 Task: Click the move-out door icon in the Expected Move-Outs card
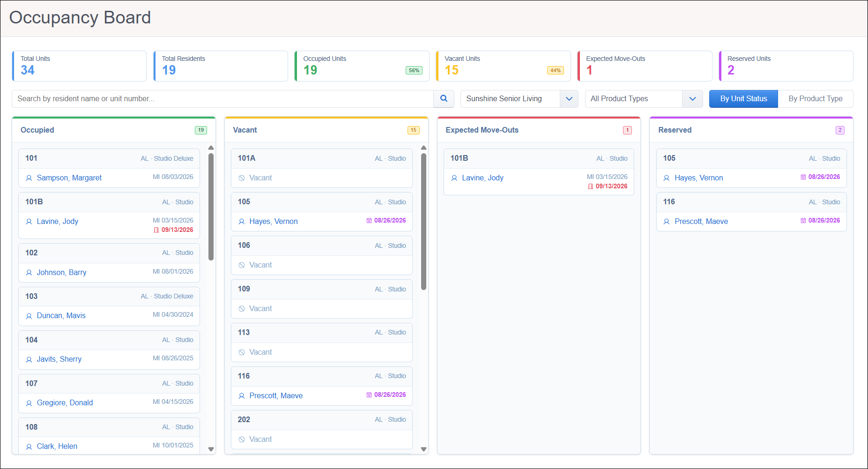591,186
